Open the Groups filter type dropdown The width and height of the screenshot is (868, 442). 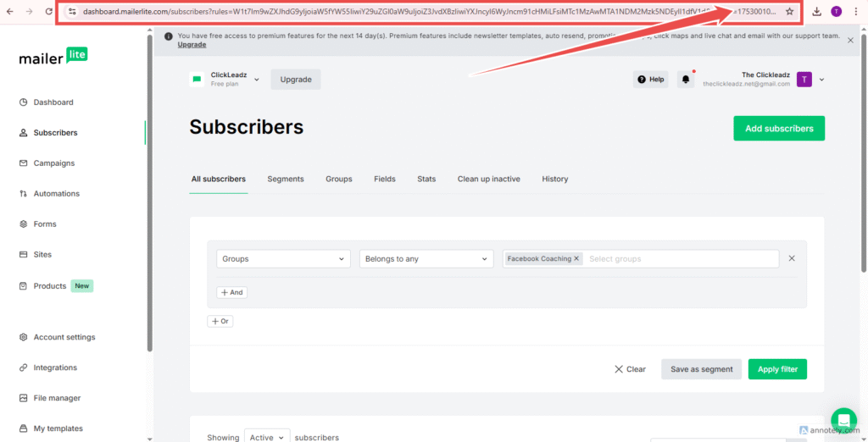coord(283,259)
